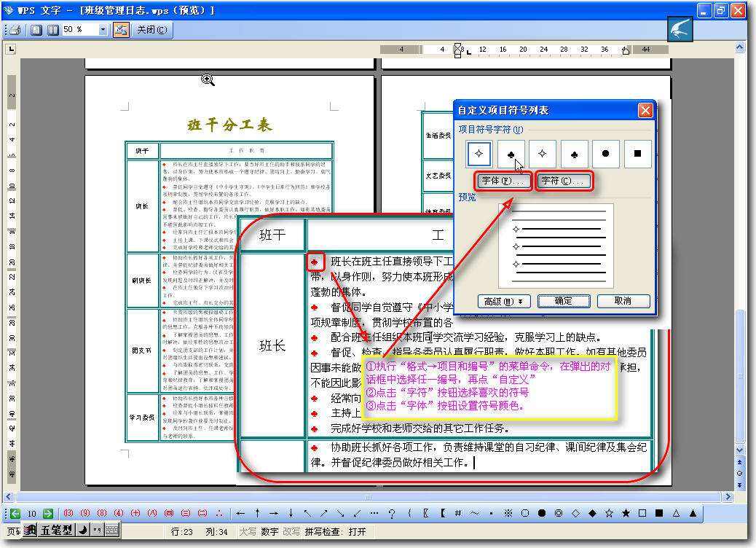The image size is (756, 548).
Task: Click the next page double-arrow button
Action: click(x=740, y=485)
